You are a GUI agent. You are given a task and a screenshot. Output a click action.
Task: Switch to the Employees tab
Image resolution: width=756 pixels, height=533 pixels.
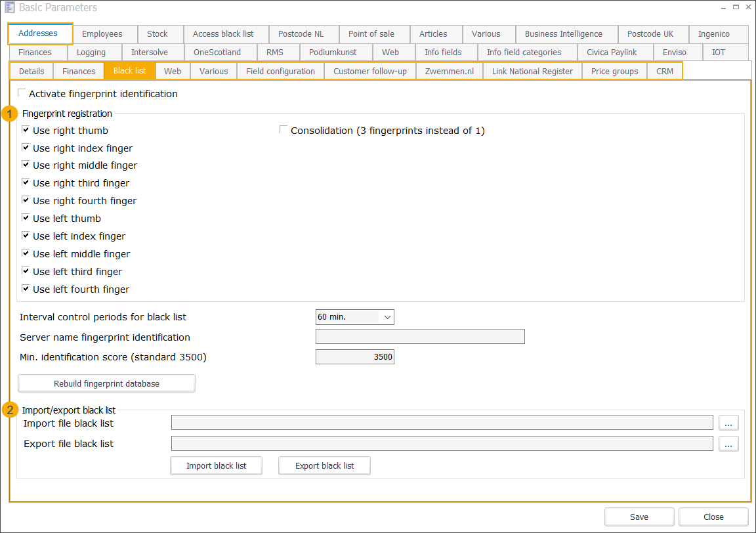[102, 34]
